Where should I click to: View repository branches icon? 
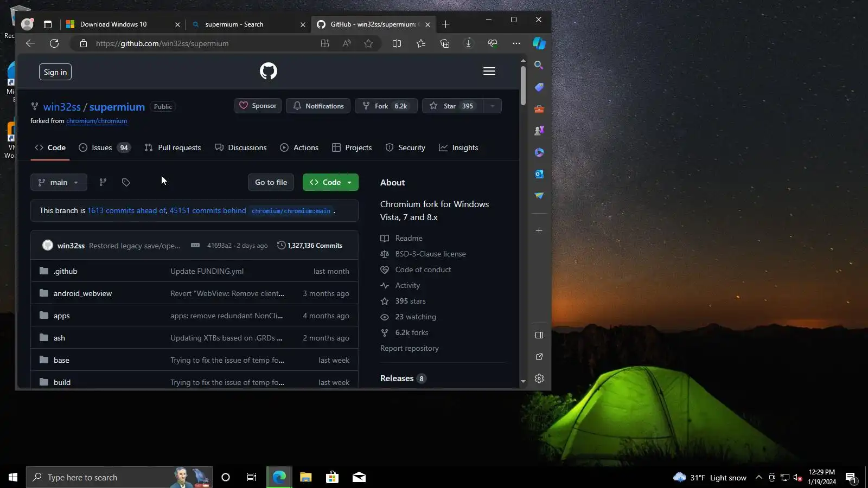click(103, 182)
